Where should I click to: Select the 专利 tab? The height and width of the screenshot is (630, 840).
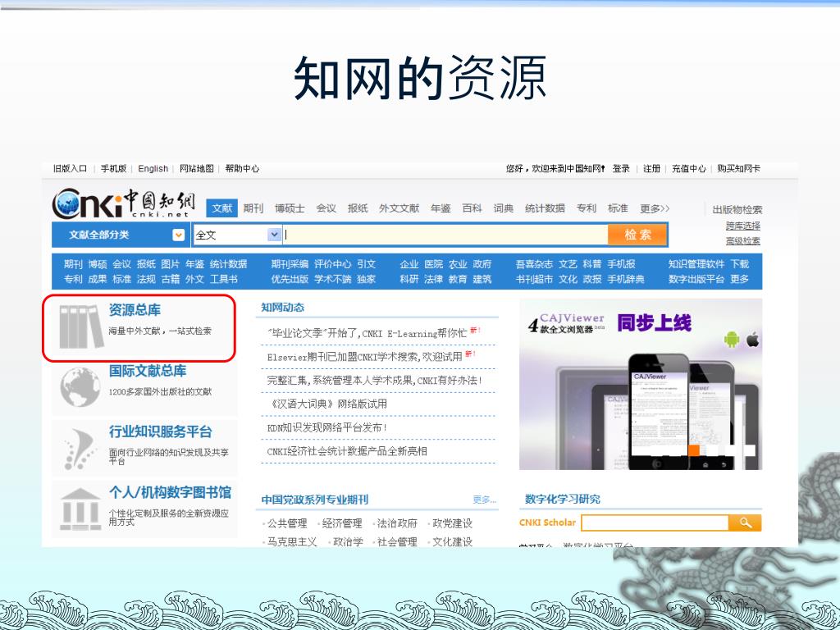tap(586, 208)
